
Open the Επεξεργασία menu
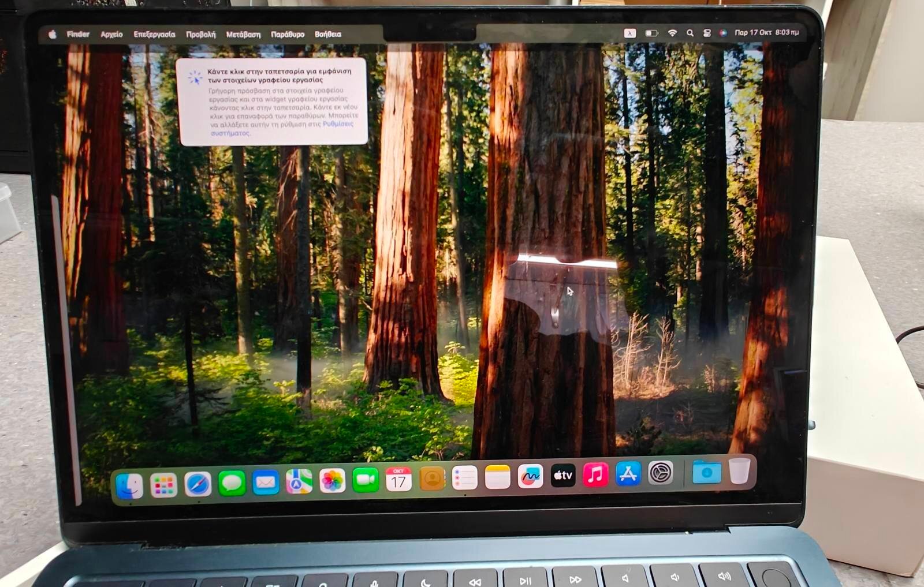pyautogui.click(x=154, y=34)
